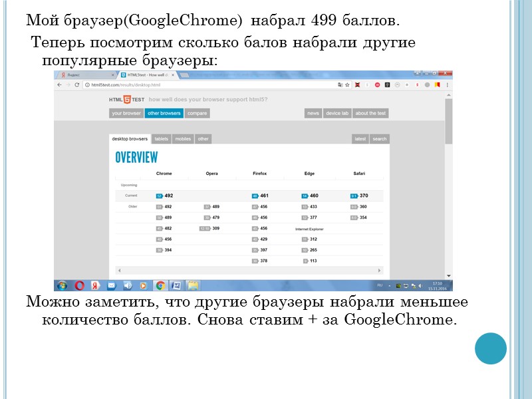Click the horizontal scrollbar left arrow
This screenshot has width=532, height=399.
tap(120, 271)
